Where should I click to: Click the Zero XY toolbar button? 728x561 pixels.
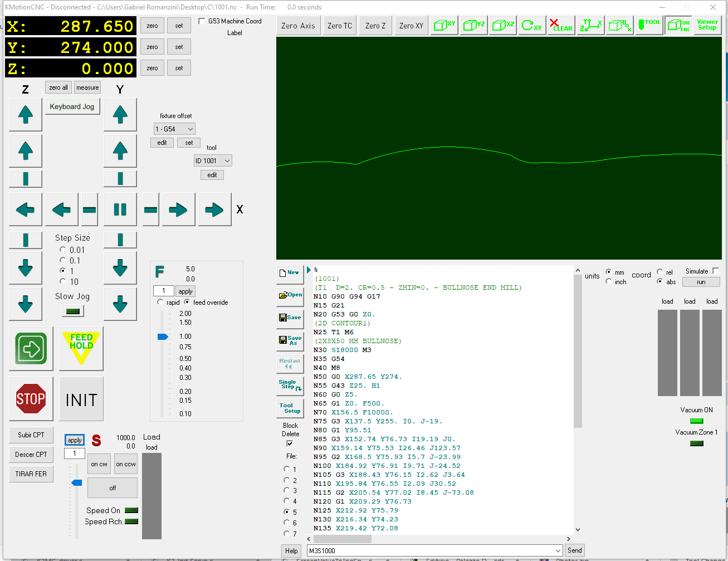pyautogui.click(x=411, y=26)
